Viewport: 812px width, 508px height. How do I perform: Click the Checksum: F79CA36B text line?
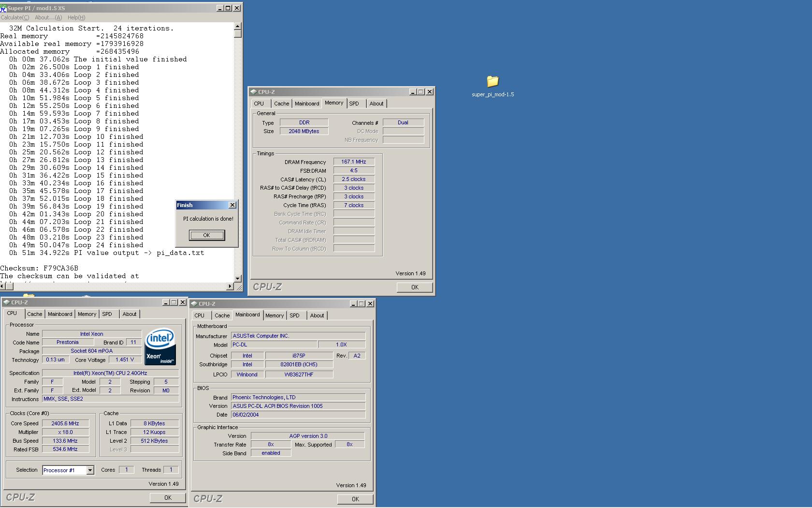pos(39,268)
